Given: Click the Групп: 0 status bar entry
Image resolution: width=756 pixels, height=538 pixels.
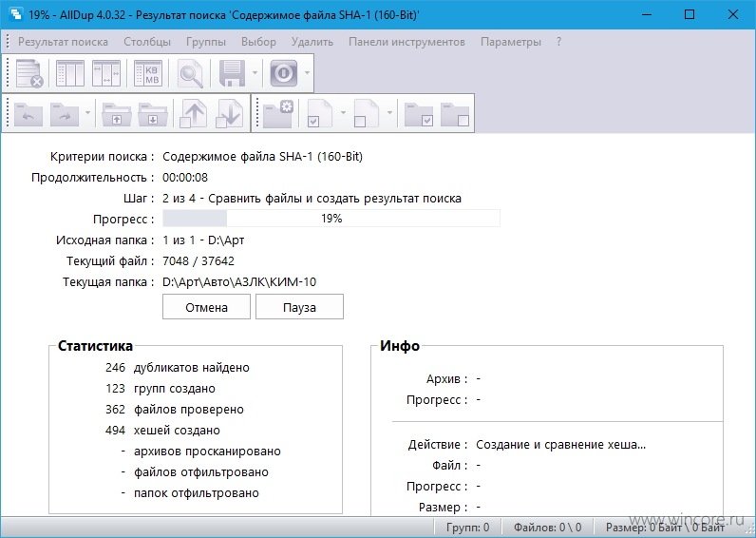Looking at the screenshot, I should click(x=467, y=528).
